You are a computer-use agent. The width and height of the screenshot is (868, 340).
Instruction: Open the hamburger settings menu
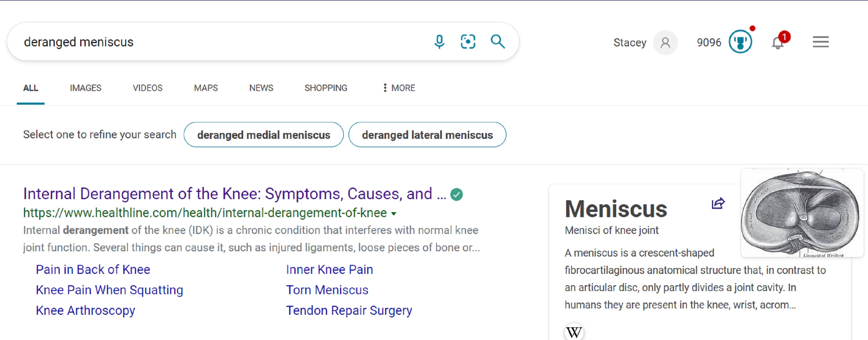pyautogui.click(x=821, y=42)
